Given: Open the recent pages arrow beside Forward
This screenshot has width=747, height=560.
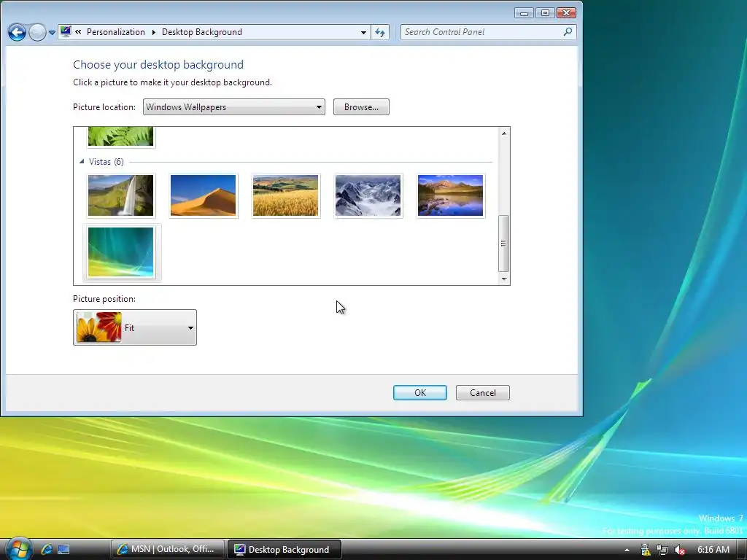Looking at the screenshot, I should [x=52, y=32].
